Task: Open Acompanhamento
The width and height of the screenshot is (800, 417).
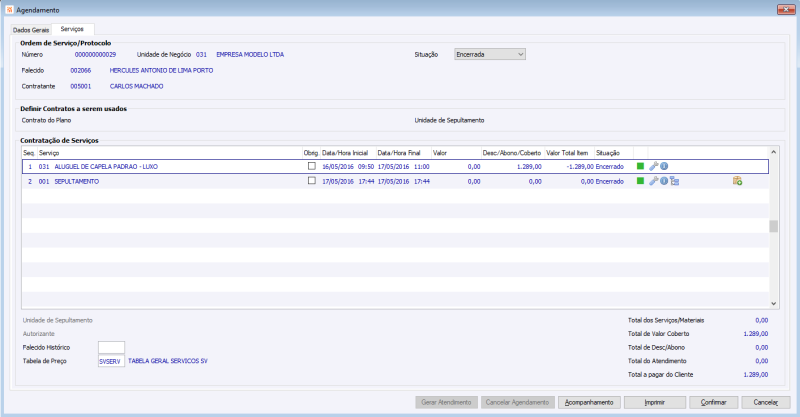Action: click(589, 402)
